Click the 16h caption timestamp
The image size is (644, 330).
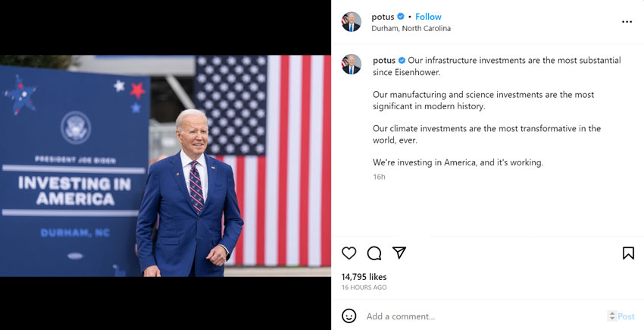(379, 177)
